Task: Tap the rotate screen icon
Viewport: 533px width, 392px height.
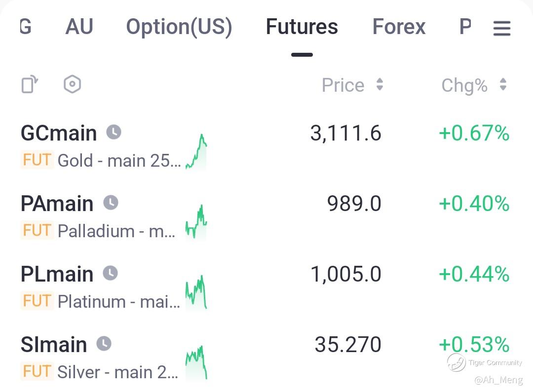Action: pyautogui.click(x=30, y=84)
